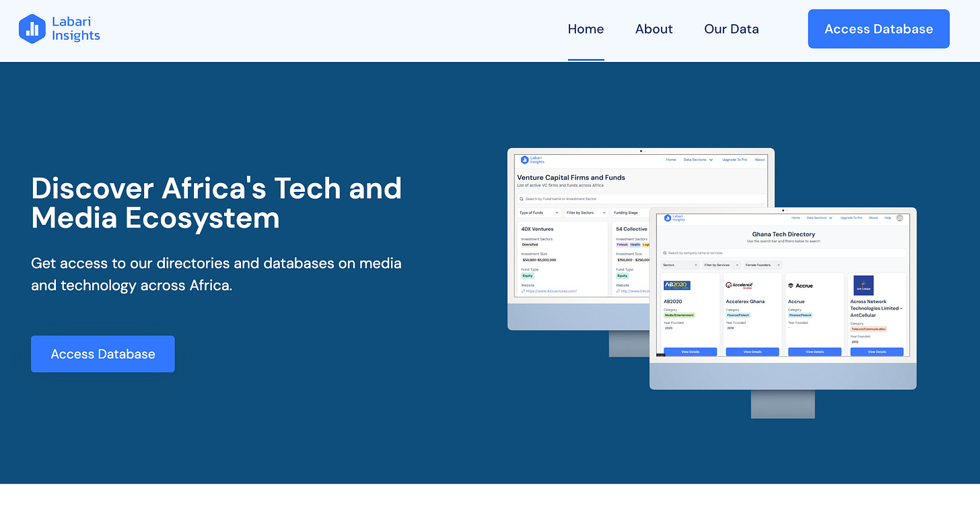
Task: Click Access Database button under the hero paragraph
Action: point(103,354)
